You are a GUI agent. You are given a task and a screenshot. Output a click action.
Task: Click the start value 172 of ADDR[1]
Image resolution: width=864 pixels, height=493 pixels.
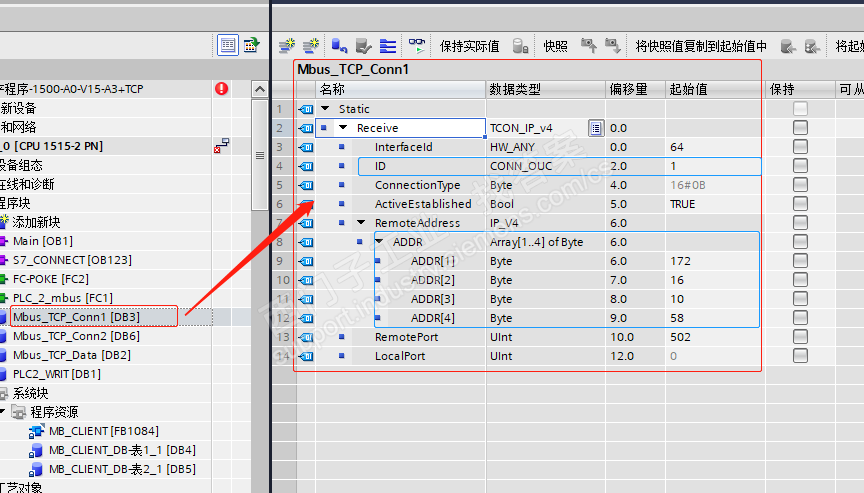point(681,261)
